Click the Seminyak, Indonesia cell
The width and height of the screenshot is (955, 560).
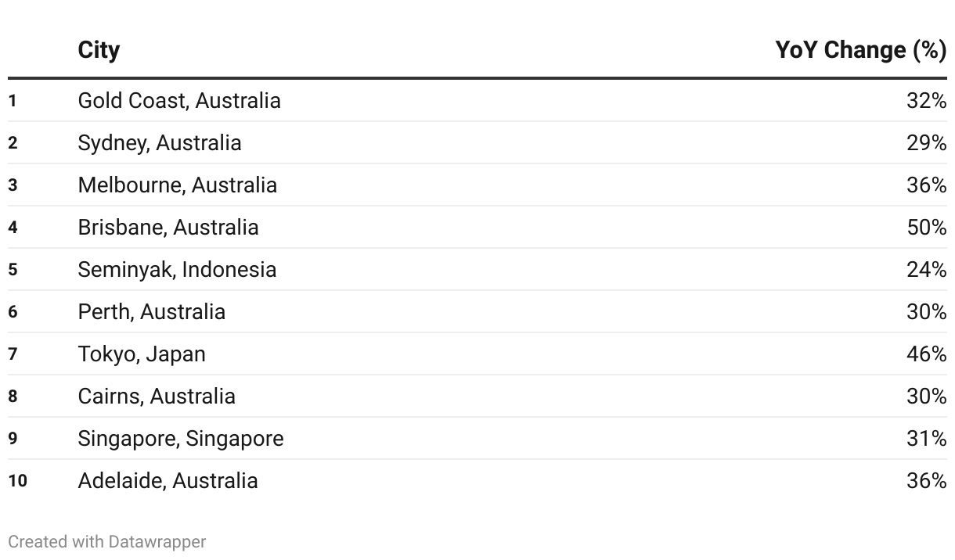click(177, 269)
